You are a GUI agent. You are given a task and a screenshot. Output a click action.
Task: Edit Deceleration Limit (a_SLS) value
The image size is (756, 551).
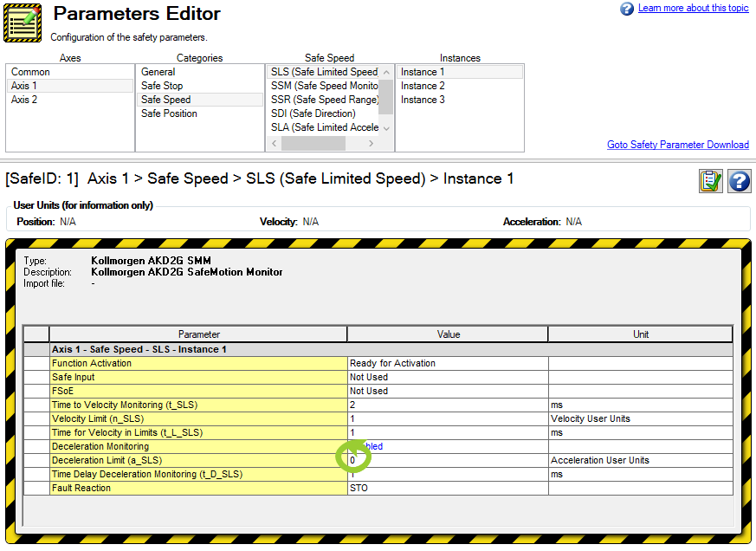coord(448,461)
